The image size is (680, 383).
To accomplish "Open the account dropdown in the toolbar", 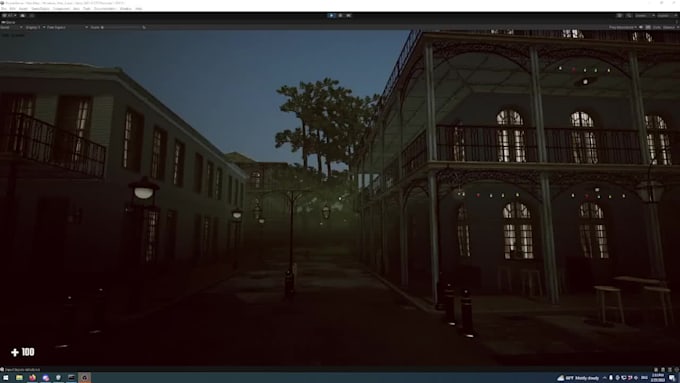I will tap(10, 16).
